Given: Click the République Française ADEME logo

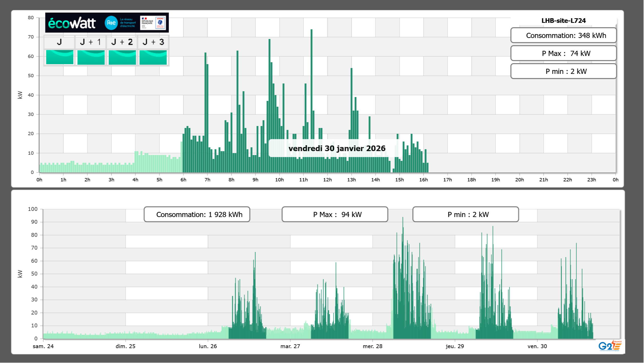Looking at the screenshot, I should [x=153, y=23].
